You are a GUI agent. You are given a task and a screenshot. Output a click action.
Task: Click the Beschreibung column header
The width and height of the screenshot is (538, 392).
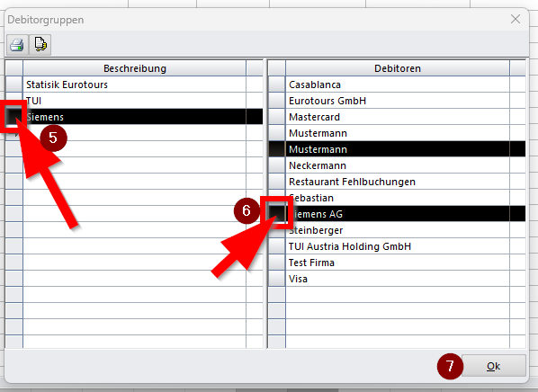tap(135, 68)
